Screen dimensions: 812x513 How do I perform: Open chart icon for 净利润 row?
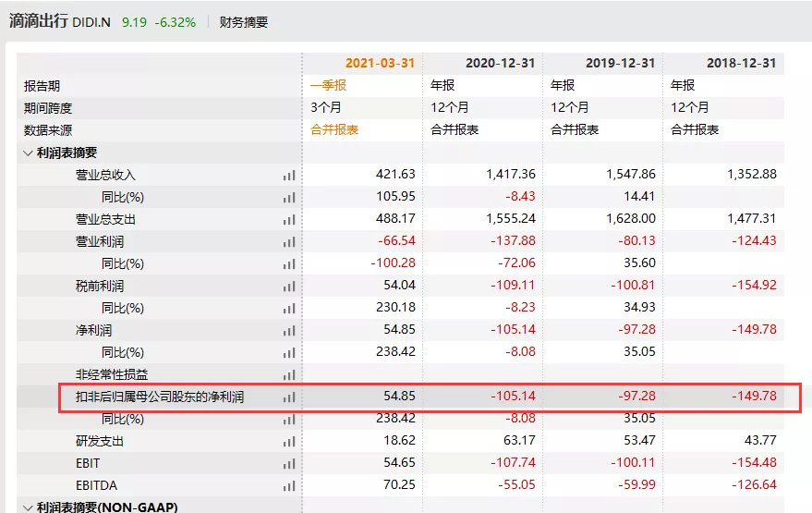click(x=289, y=331)
